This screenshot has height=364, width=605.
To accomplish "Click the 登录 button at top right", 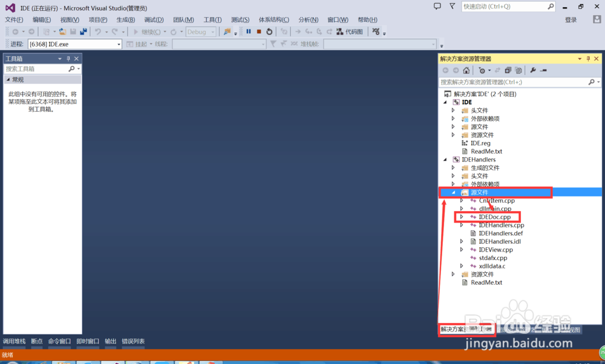I will [x=570, y=19].
